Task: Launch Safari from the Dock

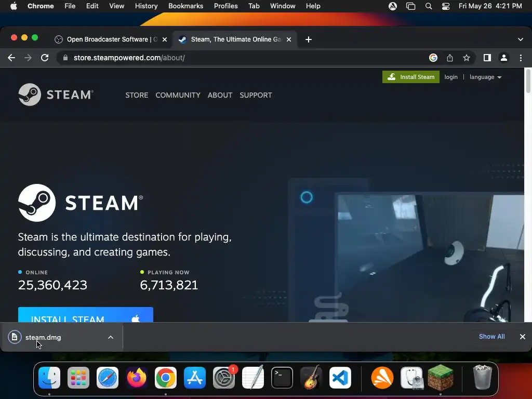Action: [108, 378]
